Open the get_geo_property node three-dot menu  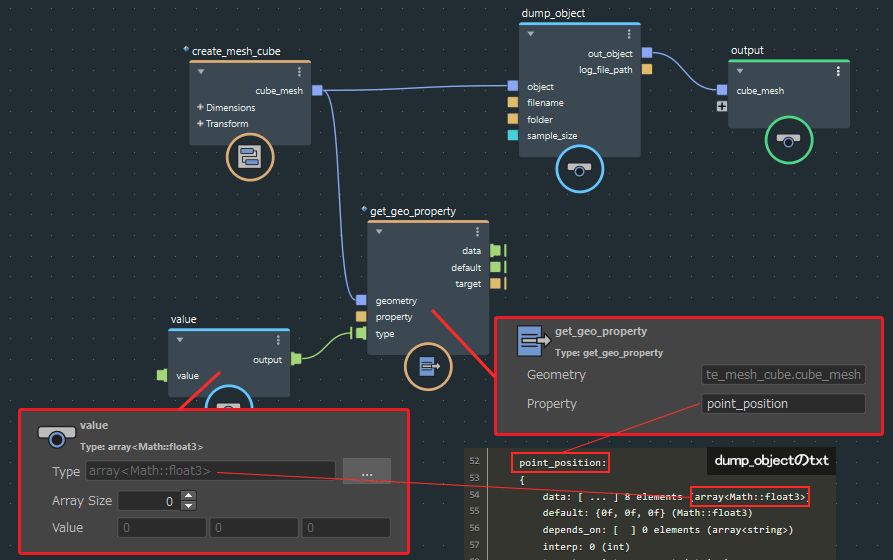click(477, 232)
